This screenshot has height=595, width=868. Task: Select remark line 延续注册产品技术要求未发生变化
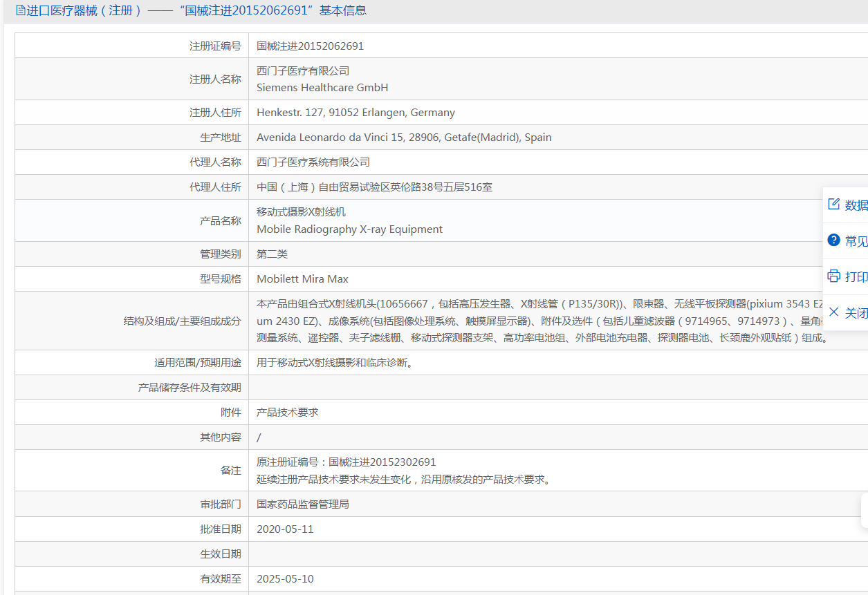(405, 480)
